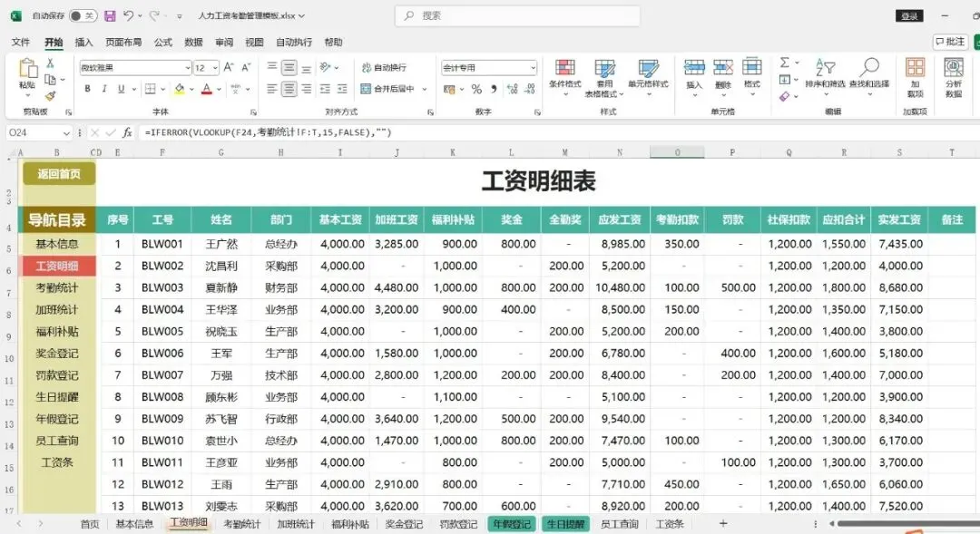Viewport: 980px width, 534px height.
Task: Switch to the Page Layout (页面布局) tab
Action: tap(123, 43)
